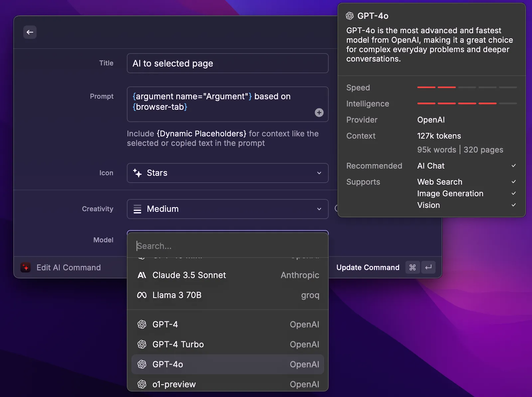Toggle the Vision support checkmark
Image resolution: width=532 pixels, height=397 pixels.
513,205
